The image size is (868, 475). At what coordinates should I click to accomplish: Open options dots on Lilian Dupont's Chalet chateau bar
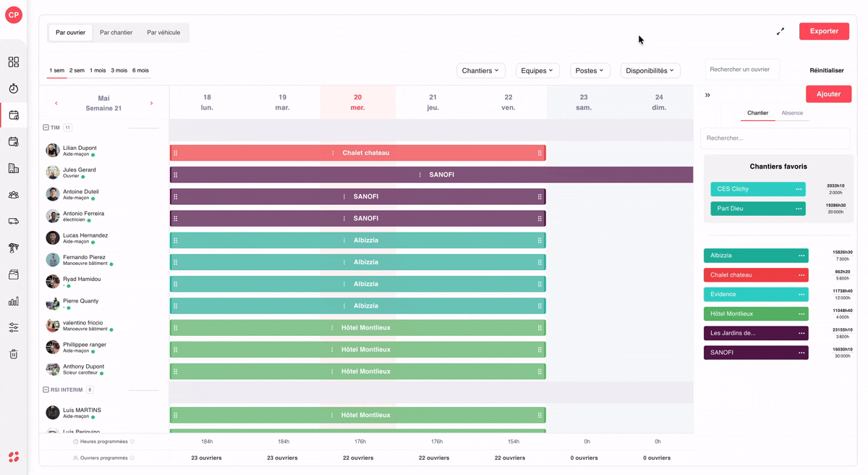point(333,153)
